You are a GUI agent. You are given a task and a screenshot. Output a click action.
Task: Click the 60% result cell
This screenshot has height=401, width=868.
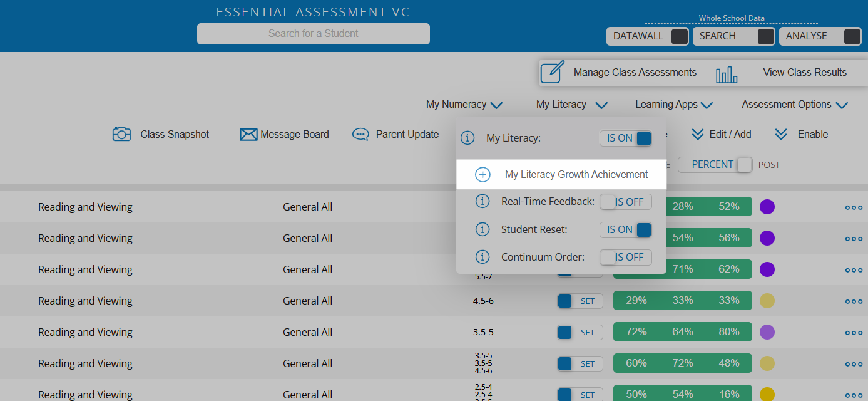click(636, 363)
